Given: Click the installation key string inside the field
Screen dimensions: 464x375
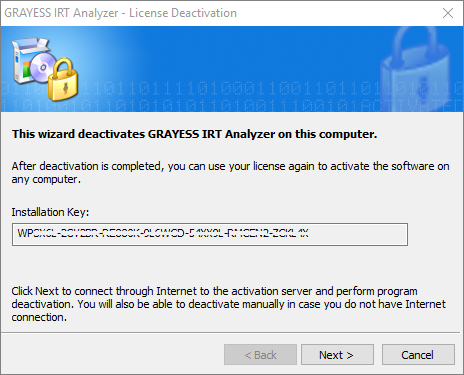Looking at the screenshot, I should click(163, 233).
